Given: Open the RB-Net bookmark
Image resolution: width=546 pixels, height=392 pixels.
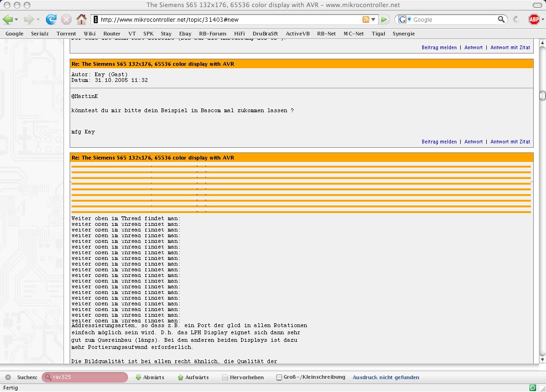Looking at the screenshot, I should pos(327,34).
